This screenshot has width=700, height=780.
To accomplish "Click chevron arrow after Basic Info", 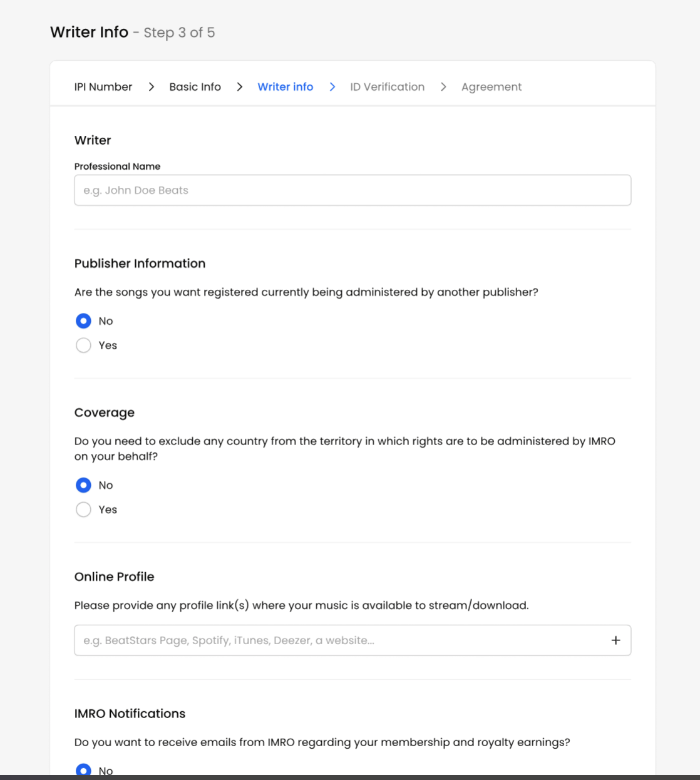I will pos(239,87).
